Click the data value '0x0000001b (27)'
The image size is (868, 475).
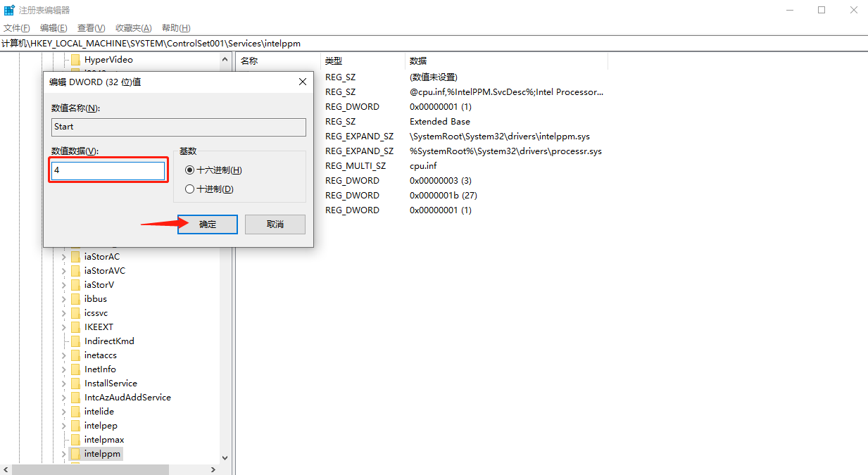point(444,195)
